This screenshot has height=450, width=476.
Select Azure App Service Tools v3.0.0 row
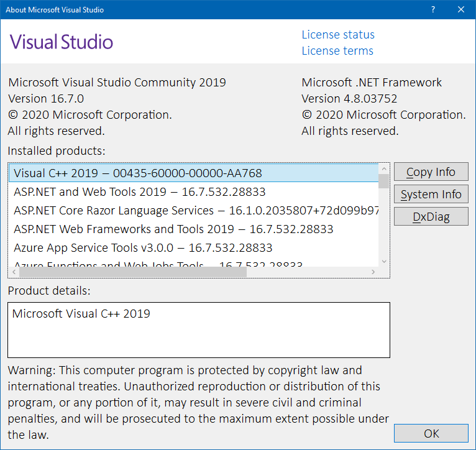click(194, 248)
